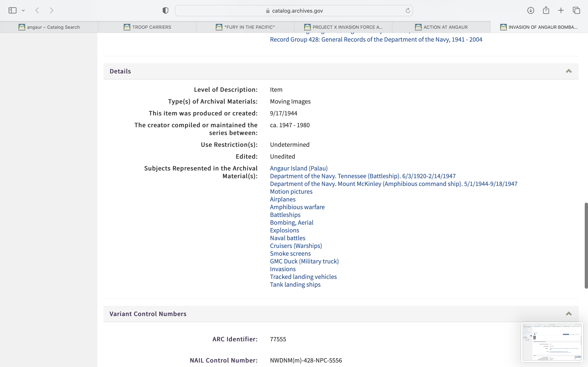Open the Angaur Island (Palau) subject link

(x=299, y=168)
